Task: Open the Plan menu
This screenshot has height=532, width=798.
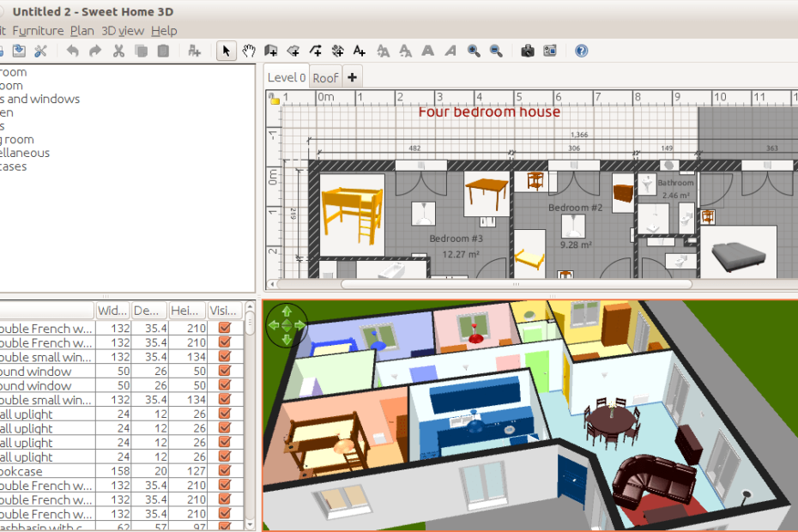Action: (82, 31)
